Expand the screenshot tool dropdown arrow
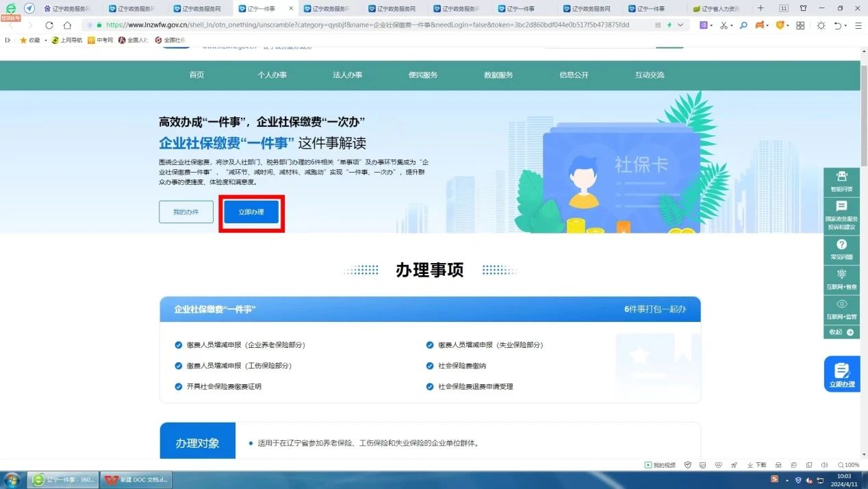Screen dimensions: 868x489 point(731,25)
